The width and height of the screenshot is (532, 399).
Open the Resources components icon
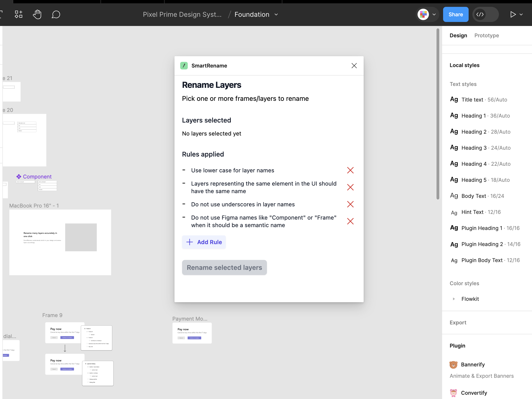point(18,14)
